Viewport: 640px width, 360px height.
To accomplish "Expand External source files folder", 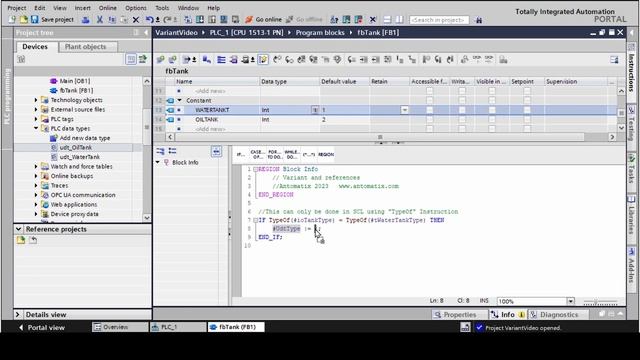I will (36, 109).
